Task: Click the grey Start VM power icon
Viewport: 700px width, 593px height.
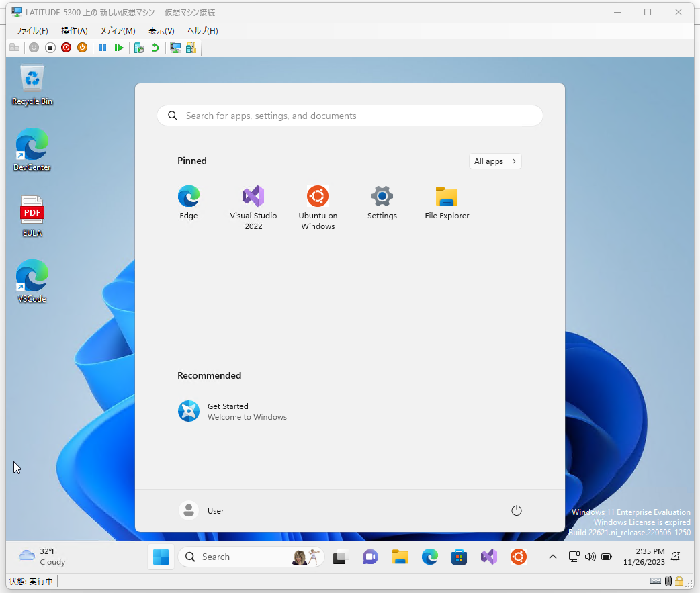Action: pyautogui.click(x=34, y=47)
